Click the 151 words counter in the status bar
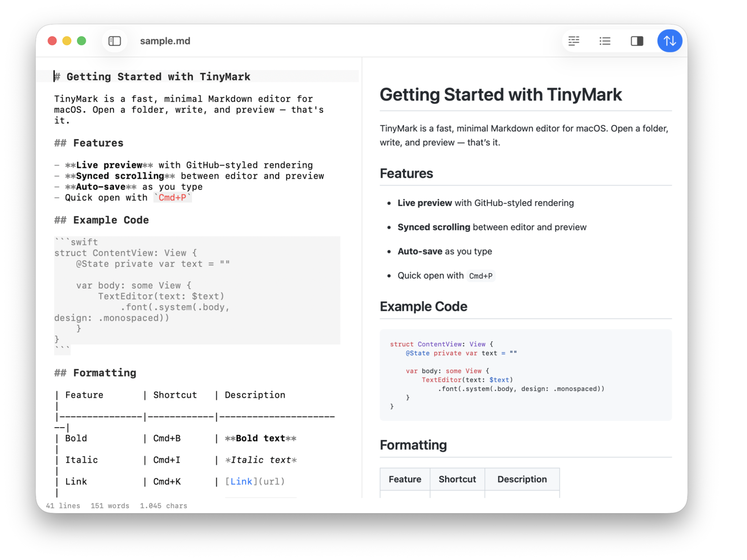Screen dimensions: 747x560 pyautogui.click(x=109, y=506)
